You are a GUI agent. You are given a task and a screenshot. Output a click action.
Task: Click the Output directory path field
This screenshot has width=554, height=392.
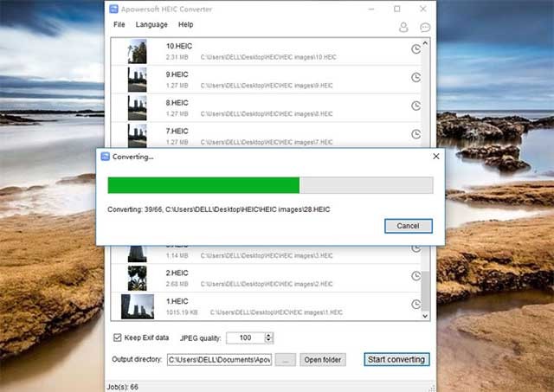pyautogui.click(x=219, y=360)
